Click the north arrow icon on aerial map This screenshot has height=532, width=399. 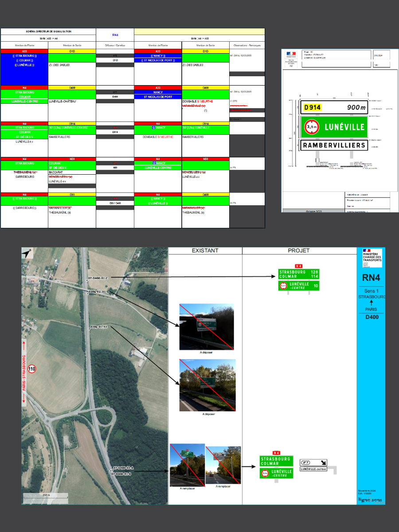(27, 253)
